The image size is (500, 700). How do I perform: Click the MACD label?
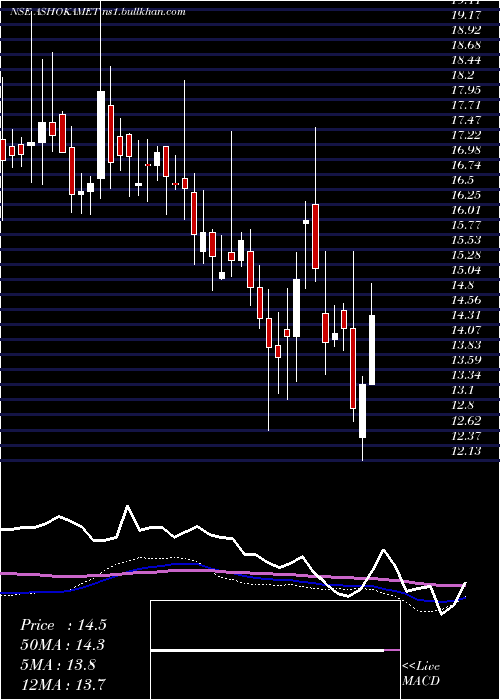[421, 681]
